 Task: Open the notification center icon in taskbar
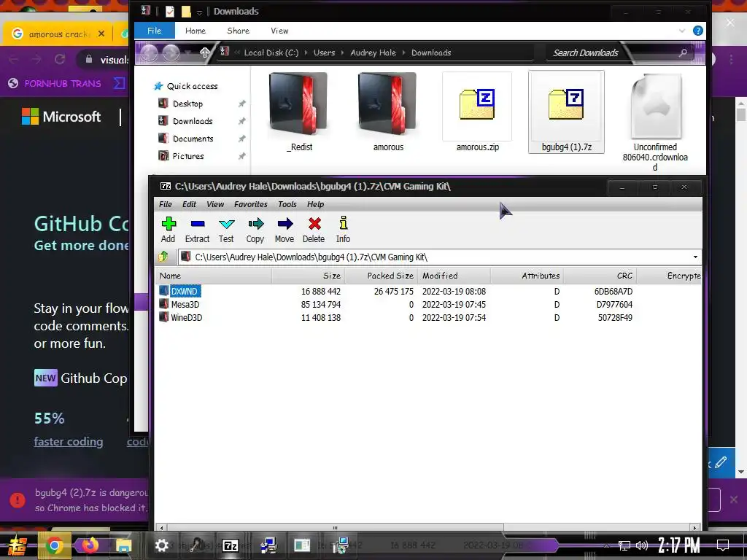[723, 545]
